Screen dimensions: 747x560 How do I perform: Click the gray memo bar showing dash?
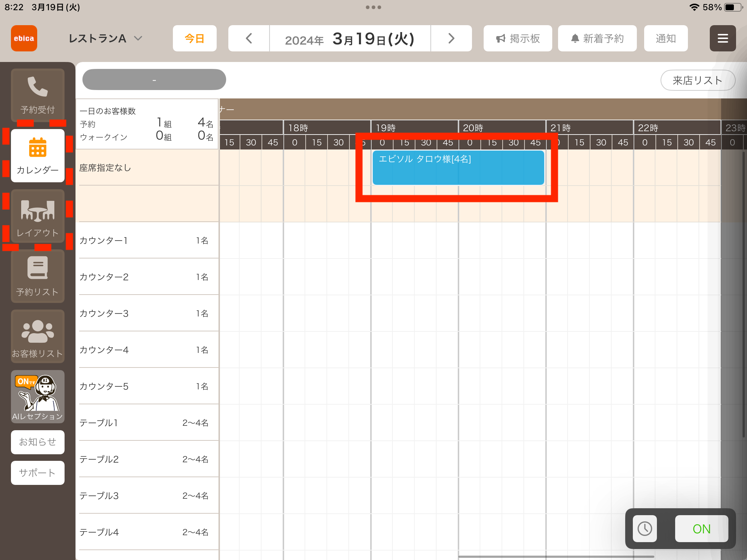point(154,79)
